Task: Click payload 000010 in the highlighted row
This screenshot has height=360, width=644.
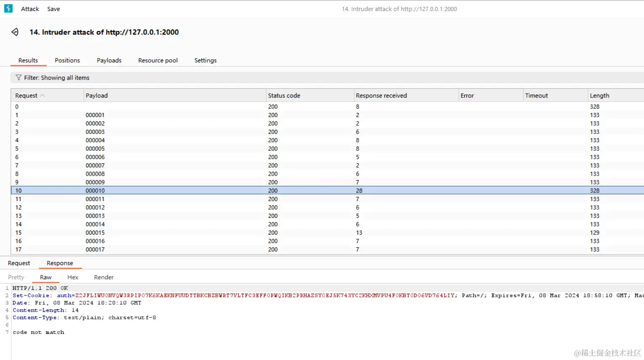Action: tap(95, 191)
